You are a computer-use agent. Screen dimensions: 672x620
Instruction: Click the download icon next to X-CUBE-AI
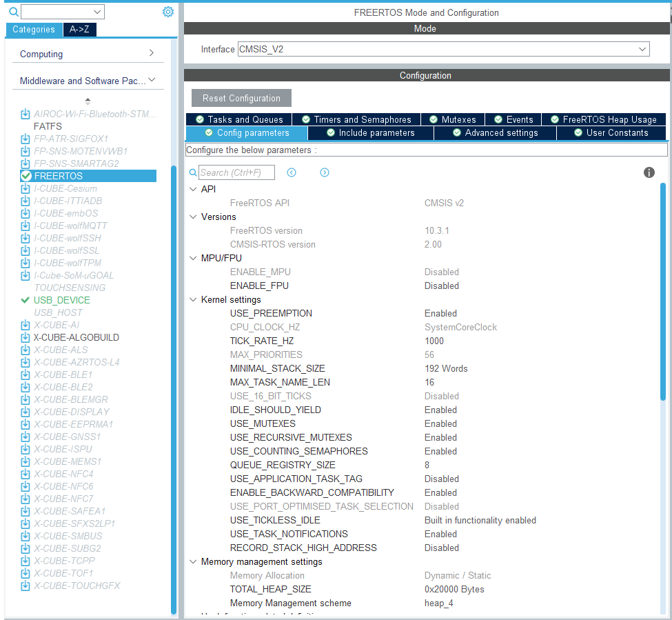coord(26,325)
